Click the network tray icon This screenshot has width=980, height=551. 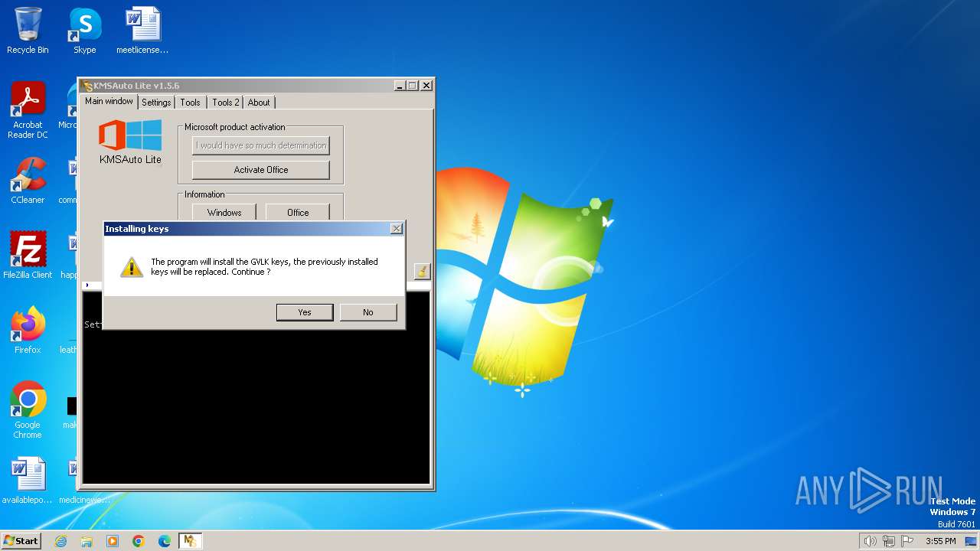[889, 541]
